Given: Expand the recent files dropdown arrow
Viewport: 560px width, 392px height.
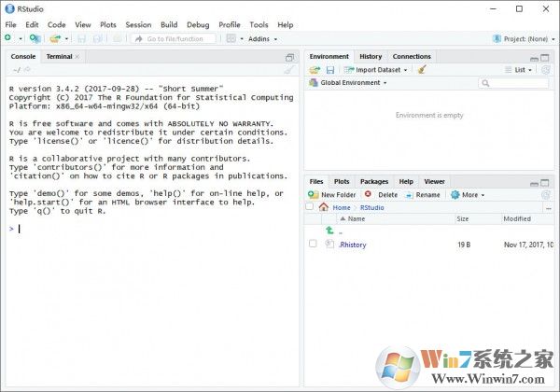Looking at the screenshot, I should pyautogui.click(x=66, y=39).
